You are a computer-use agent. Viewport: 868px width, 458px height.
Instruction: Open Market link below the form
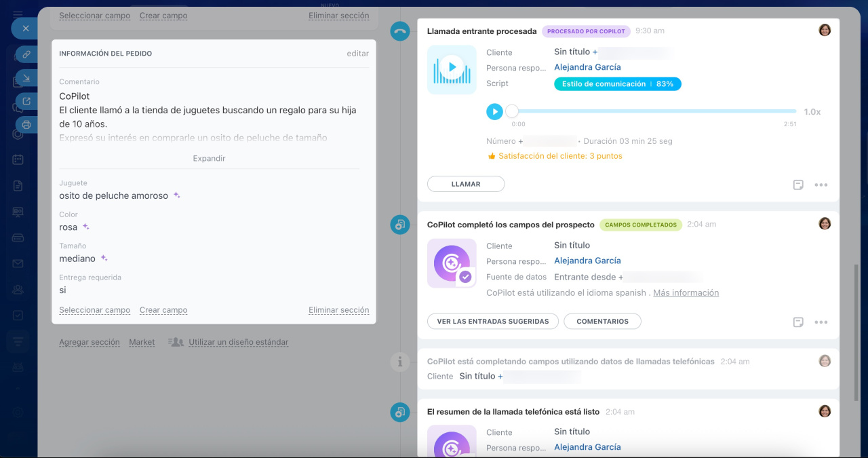tap(142, 343)
